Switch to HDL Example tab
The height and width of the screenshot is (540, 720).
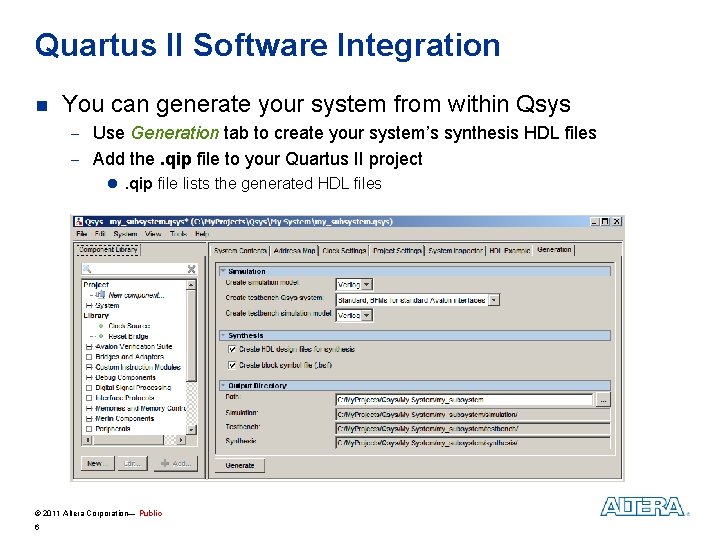click(x=510, y=251)
